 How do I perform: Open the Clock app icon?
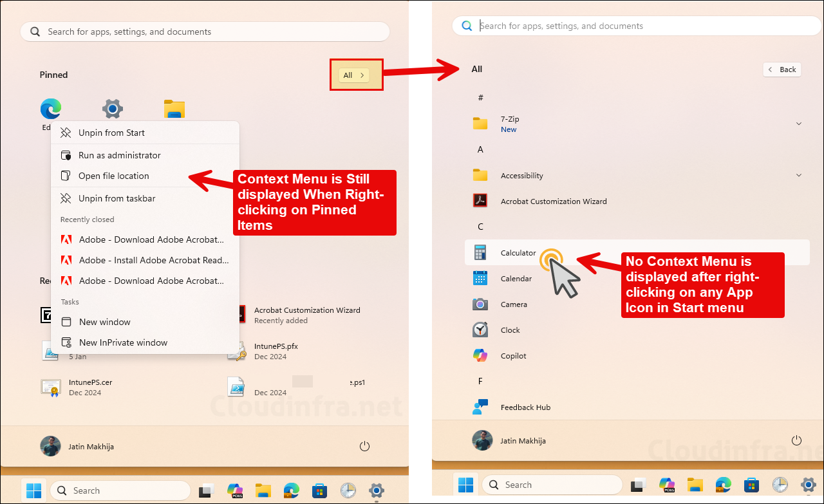[x=480, y=330]
